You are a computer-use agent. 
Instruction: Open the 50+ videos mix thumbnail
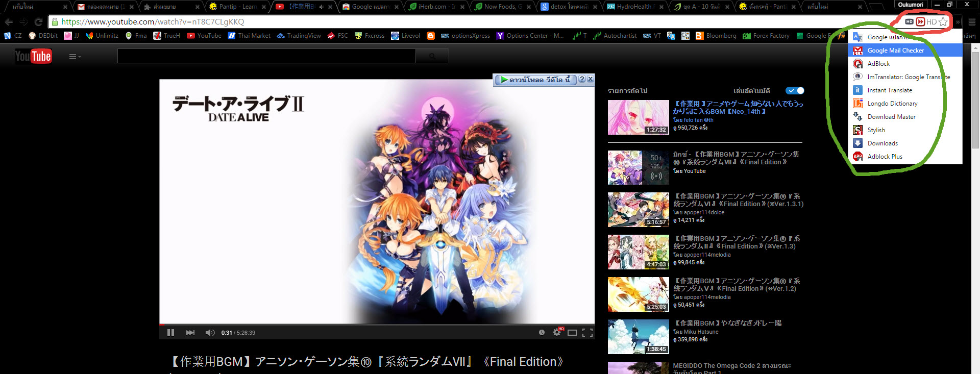638,167
